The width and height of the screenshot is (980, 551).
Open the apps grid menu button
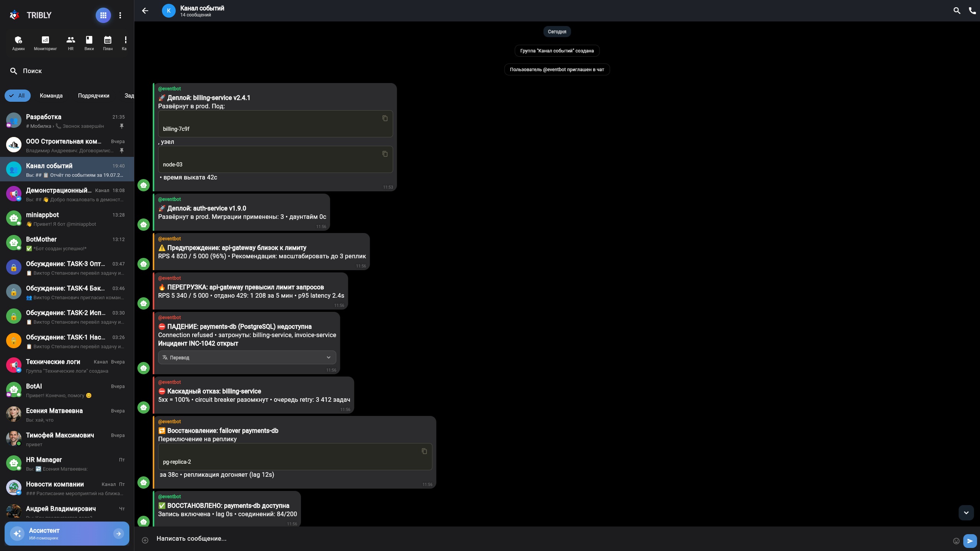103,15
